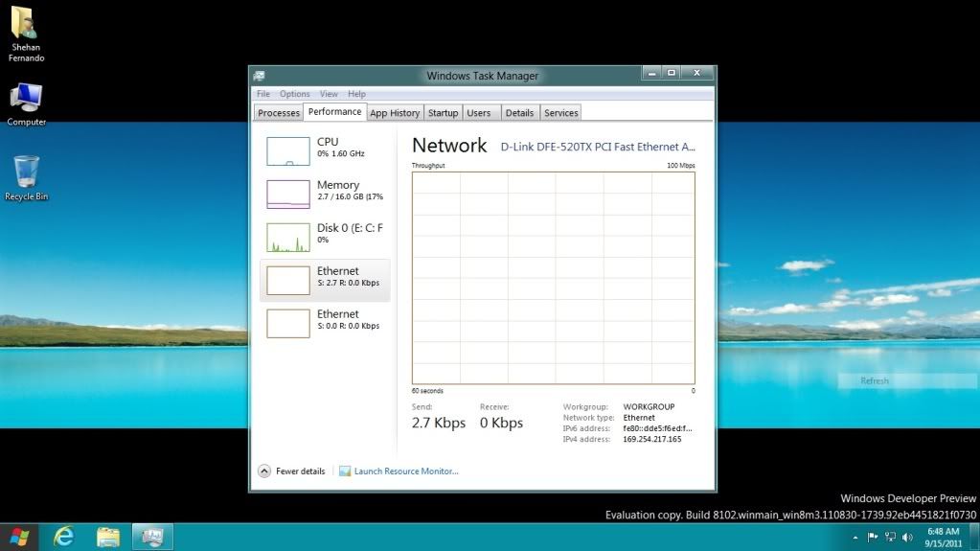The height and width of the screenshot is (551, 980).
Task: Open the Services tab
Action: pyautogui.click(x=560, y=112)
